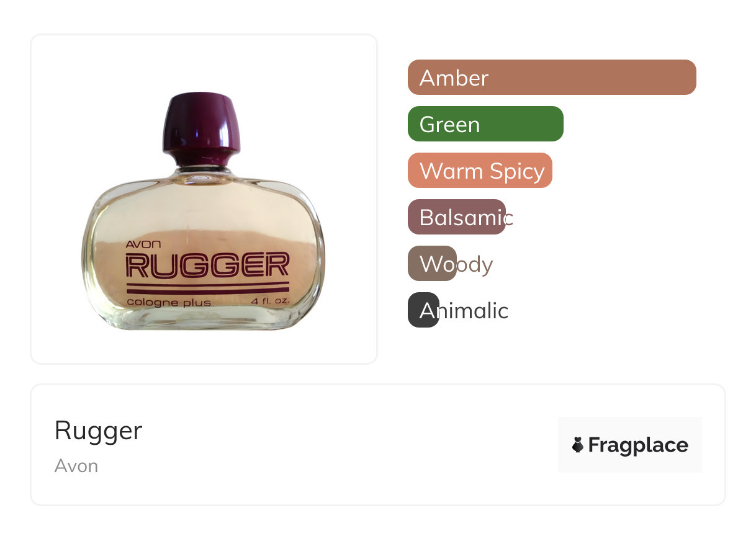Click the 'cologne plus' text on bottle
The height and width of the screenshot is (536, 756).
pyautogui.click(x=169, y=303)
